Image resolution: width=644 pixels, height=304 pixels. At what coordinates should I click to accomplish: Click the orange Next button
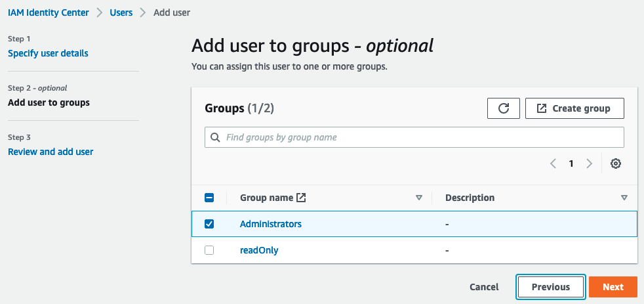(613, 287)
